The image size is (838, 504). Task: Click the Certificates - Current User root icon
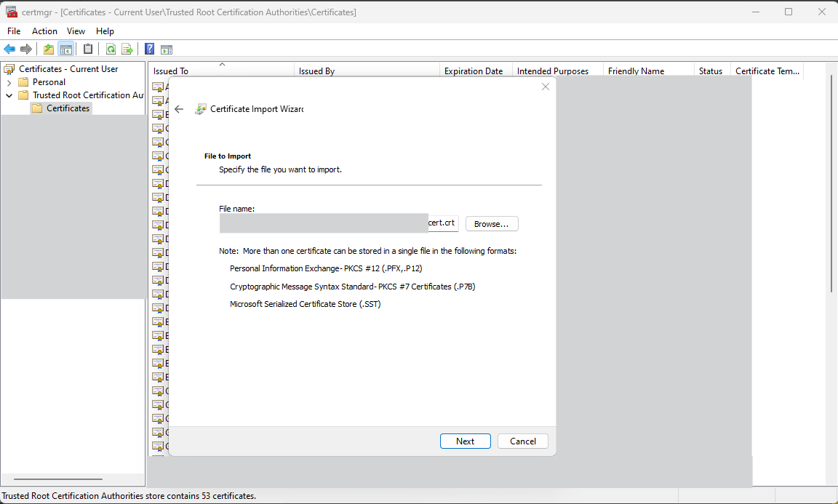pyautogui.click(x=9, y=69)
